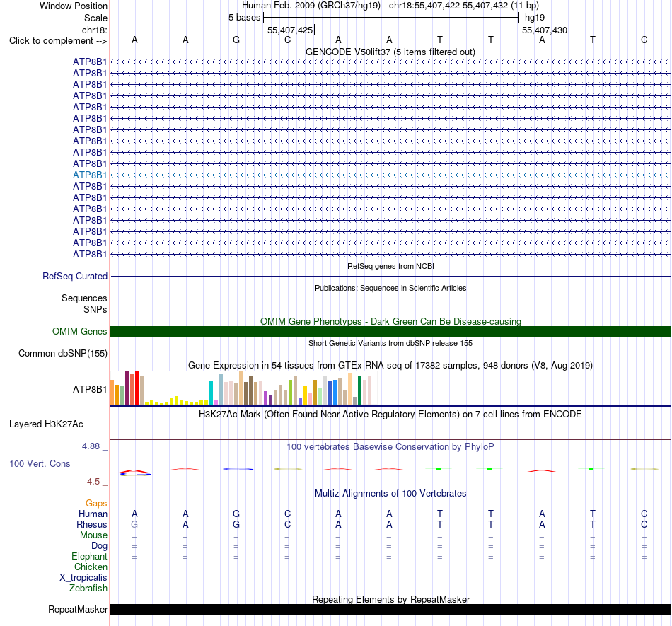Click the RepeatMasker track label
Viewport: 672px width, 626px height.
(x=78, y=609)
